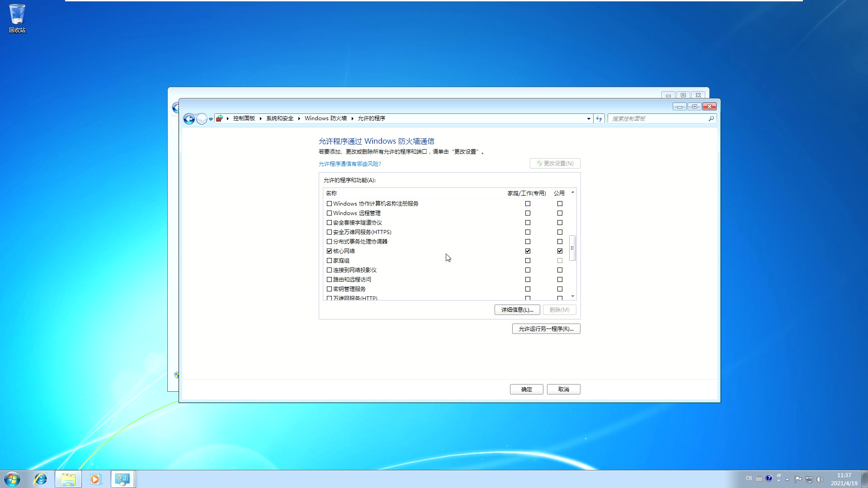868x488 pixels.
Task: Click the volume speaker icon in the tray
Action: pyautogui.click(x=821, y=479)
